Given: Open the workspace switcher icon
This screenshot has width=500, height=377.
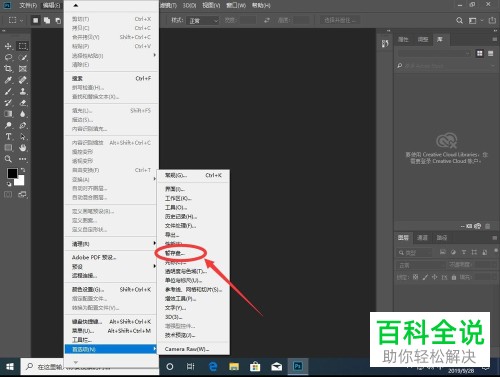Looking at the screenshot, I should click(472, 21).
